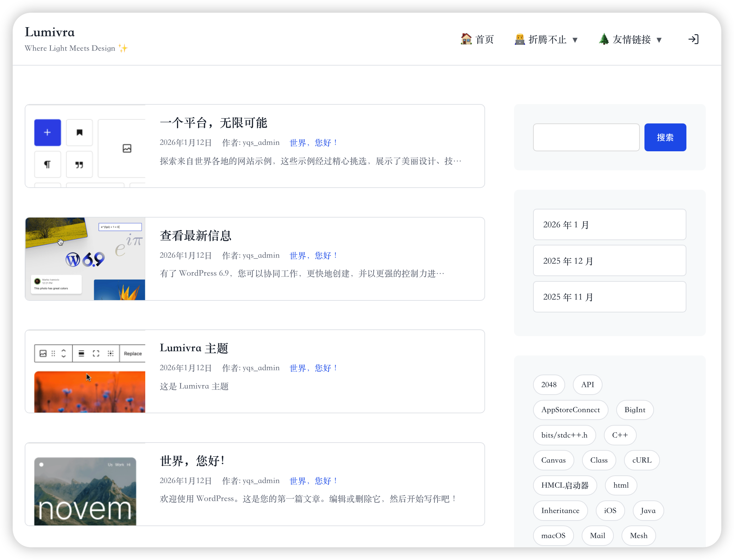Click the tree icon beside 友情链接
734x560 pixels.
pyautogui.click(x=604, y=39)
